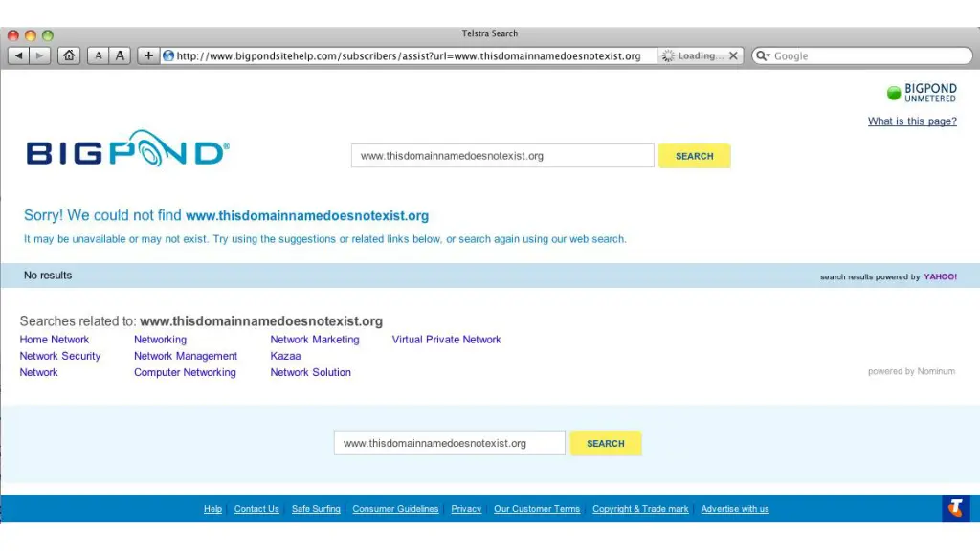This screenshot has width=980, height=551.
Task: Add bookmark with the plus button
Action: click(148, 55)
